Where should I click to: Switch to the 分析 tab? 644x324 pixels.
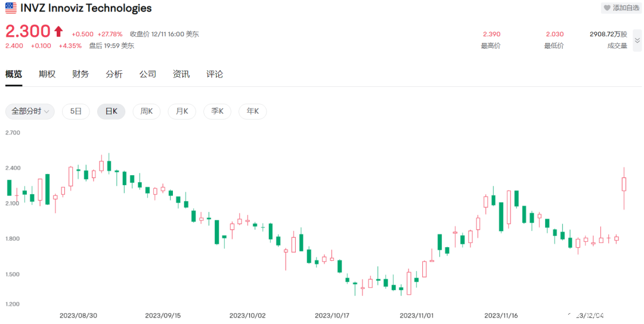tap(114, 74)
